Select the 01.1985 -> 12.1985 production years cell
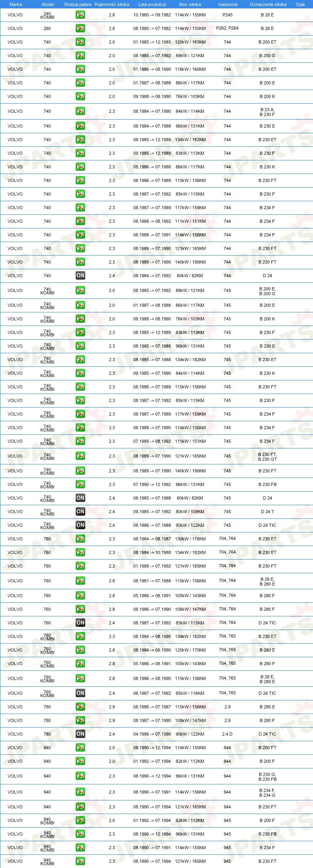The width and height of the screenshot is (313, 868). point(152,42)
